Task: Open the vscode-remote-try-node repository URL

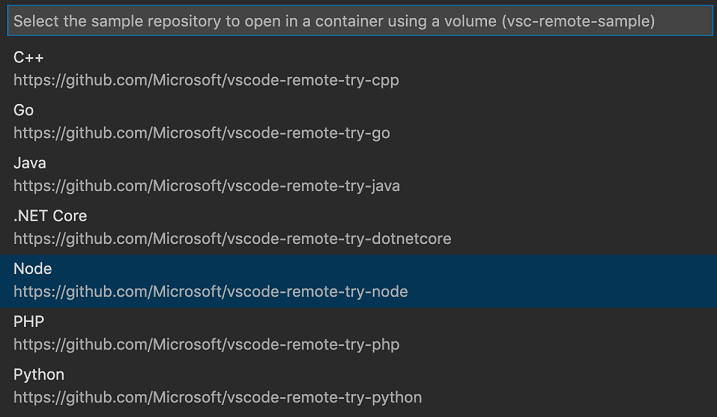Action: click(210, 292)
